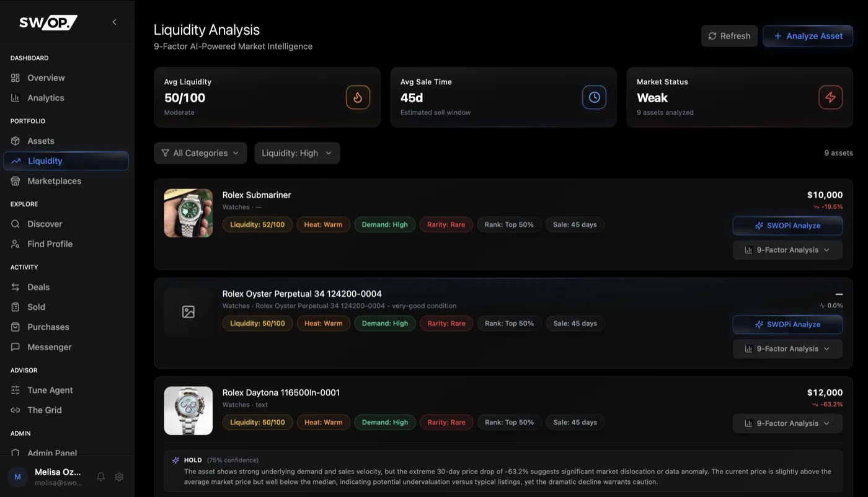Viewport: 868px width, 497px height.
Task: Click the Discover magnifier icon
Action: coord(15,224)
